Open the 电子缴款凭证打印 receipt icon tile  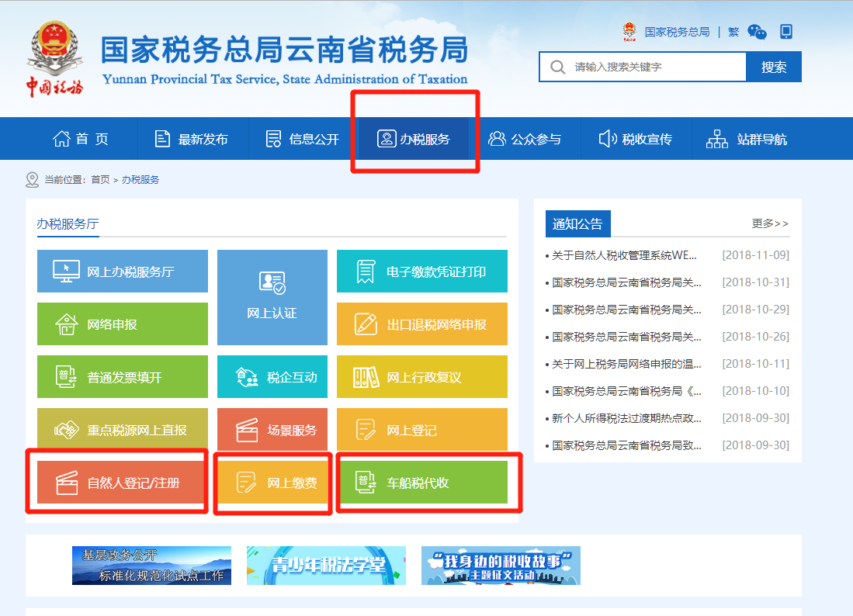(422, 271)
